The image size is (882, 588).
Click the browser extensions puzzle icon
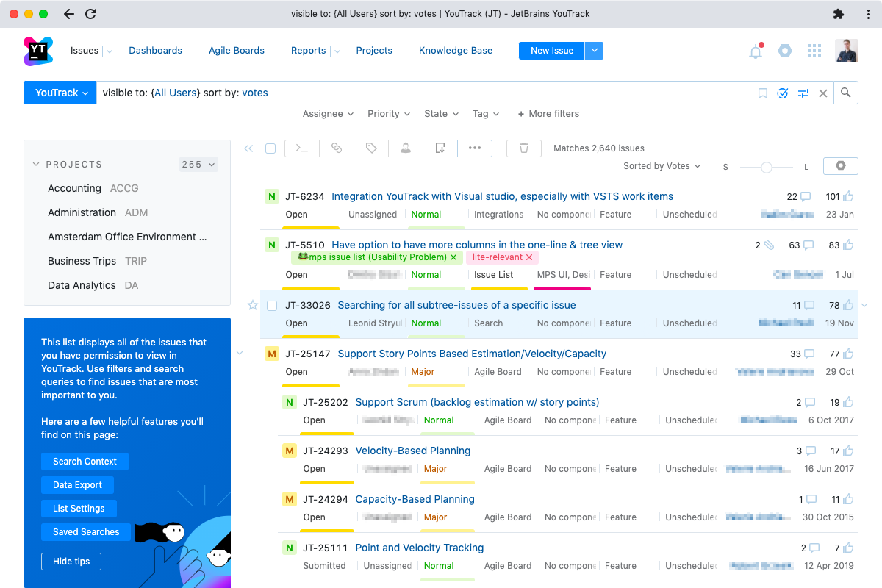[x=839, y=14]
